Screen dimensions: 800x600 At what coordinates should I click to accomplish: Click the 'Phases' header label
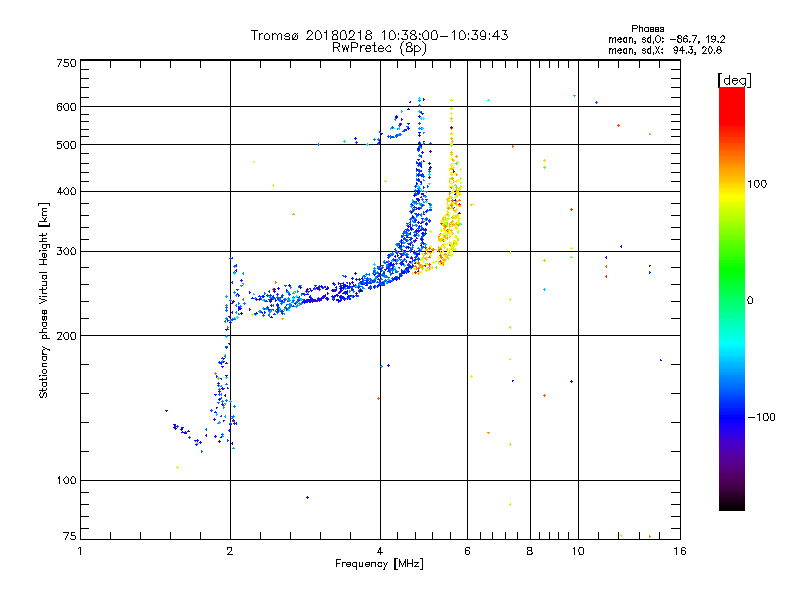pyautogui.click(x=647, y=29)
